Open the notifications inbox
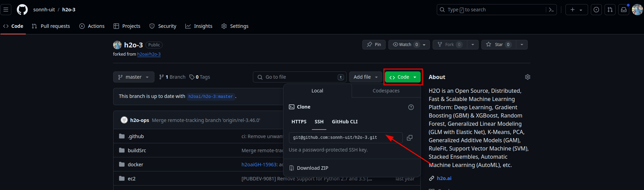This screenshot has width=644, height=190. (624, 10)
